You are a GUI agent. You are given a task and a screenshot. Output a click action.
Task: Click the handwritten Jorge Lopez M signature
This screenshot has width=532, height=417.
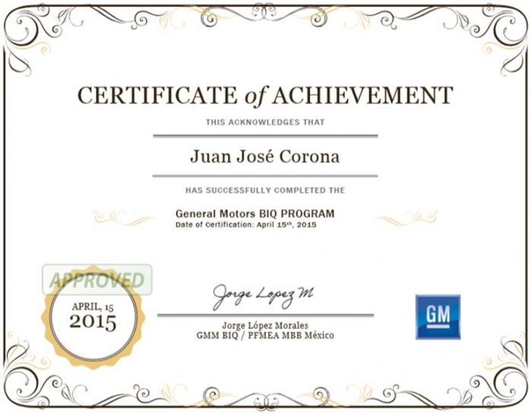click(x=261, y=293)
